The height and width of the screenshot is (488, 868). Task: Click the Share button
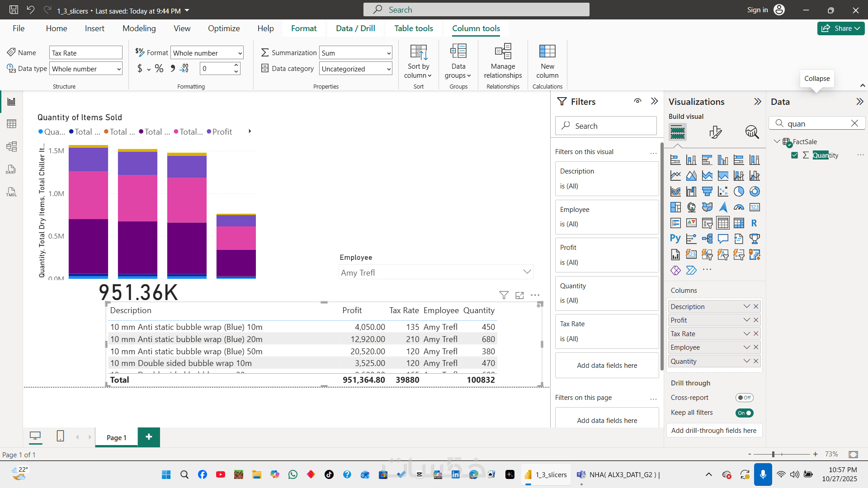pyautogui.click(x=840, y=28)
